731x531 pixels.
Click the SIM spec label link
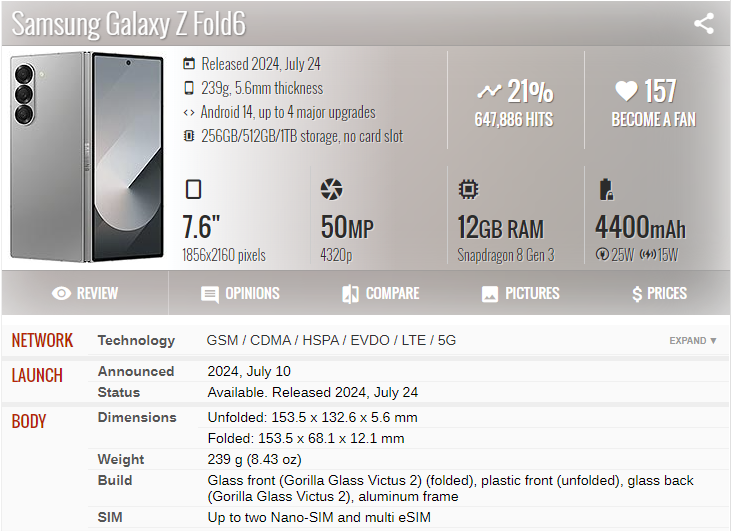(x=110, y=517)
